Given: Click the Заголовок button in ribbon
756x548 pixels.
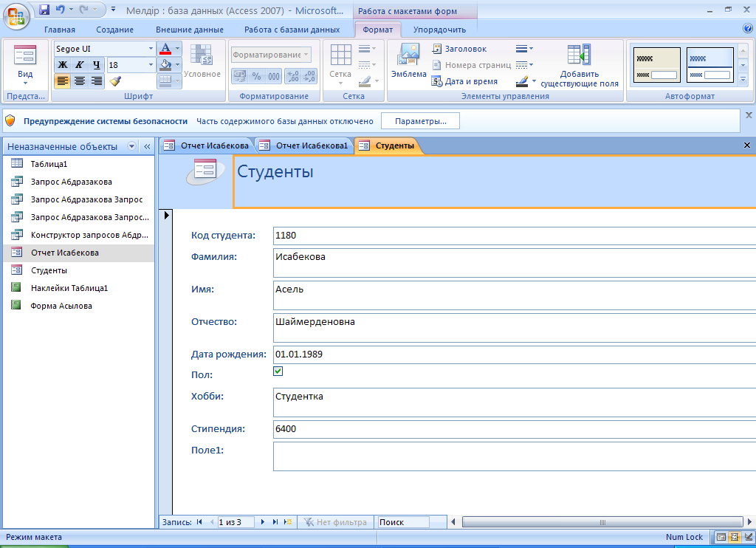Looking at the screenshot, I should (458, 49).
